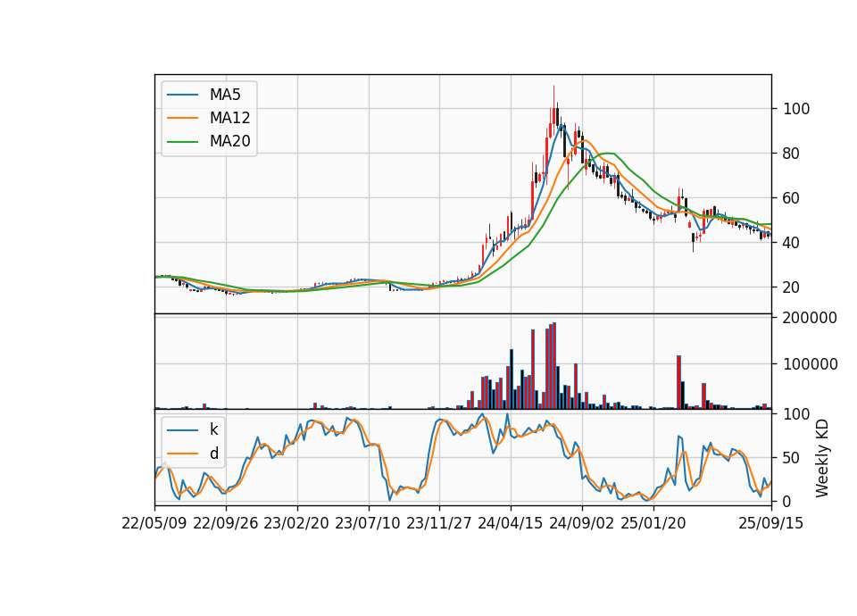Click the 25/01/20 date tick label
The height and width of the screenshot is (616, 857).
click(x=653, y=523)
